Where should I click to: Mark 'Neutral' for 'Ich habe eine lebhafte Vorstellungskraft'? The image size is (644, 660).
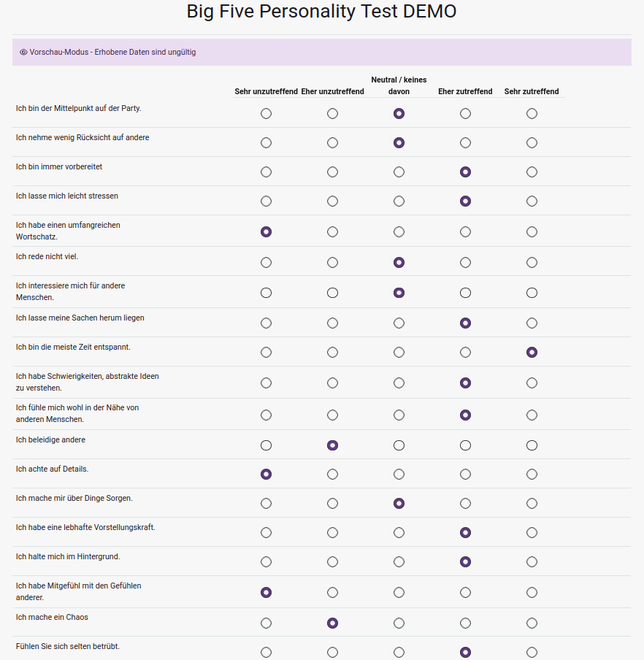click(399, 533)
